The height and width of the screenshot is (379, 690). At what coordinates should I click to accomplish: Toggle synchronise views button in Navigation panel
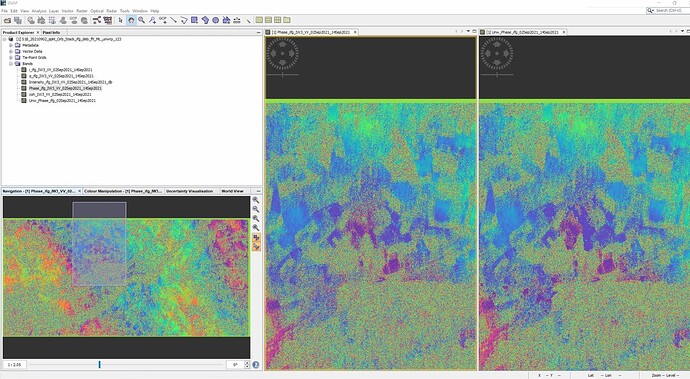[x=256, y=238]
